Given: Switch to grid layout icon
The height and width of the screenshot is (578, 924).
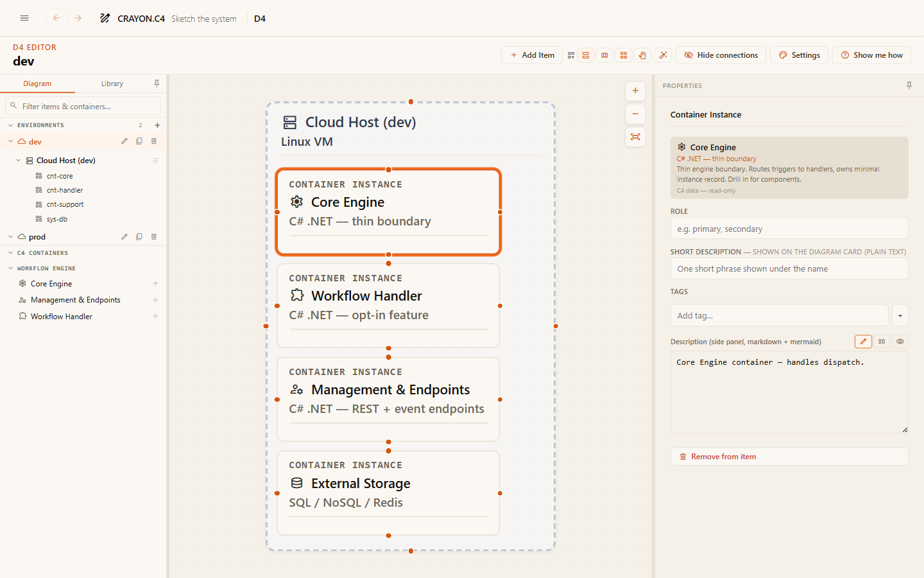Looking at the screenshot, I should tap(623, 55).
